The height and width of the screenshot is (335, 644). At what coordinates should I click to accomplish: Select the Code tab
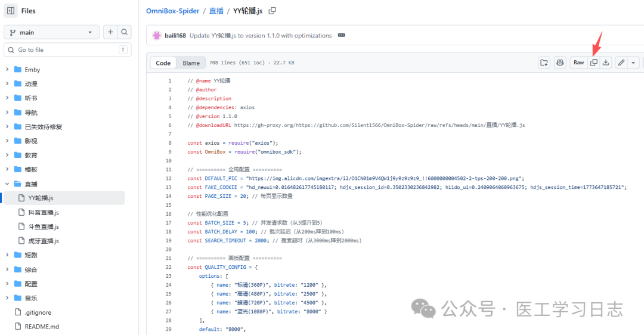click(x=163, y=63)
